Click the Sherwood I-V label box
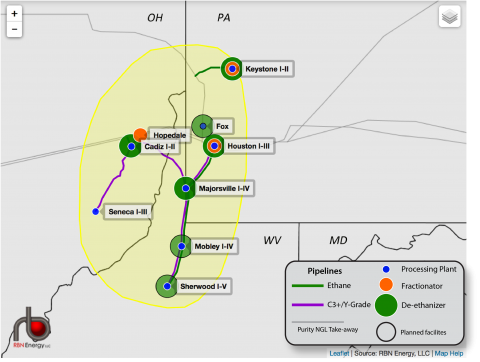 [x=203, y=286]
